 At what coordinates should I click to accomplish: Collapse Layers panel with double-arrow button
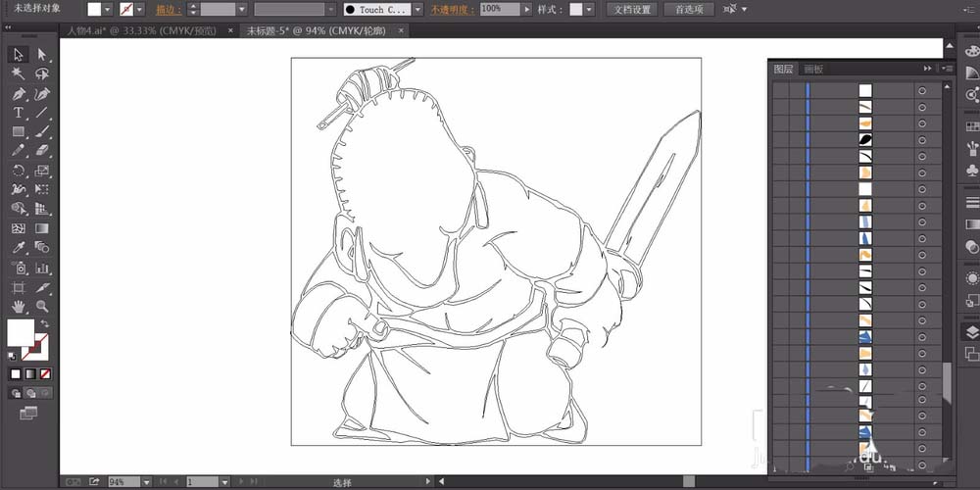tap(927, 69)
